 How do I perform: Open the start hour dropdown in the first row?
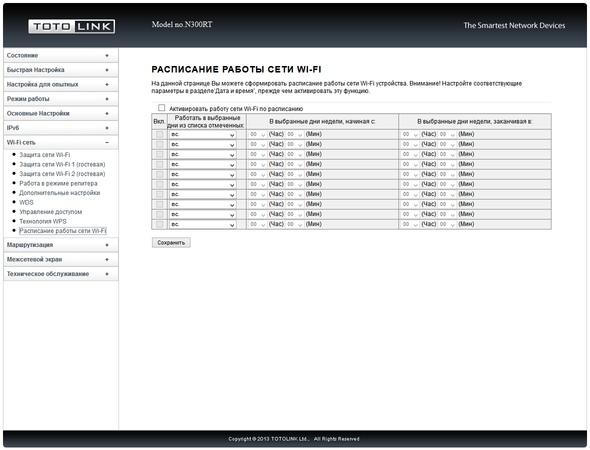pos(258,134)
